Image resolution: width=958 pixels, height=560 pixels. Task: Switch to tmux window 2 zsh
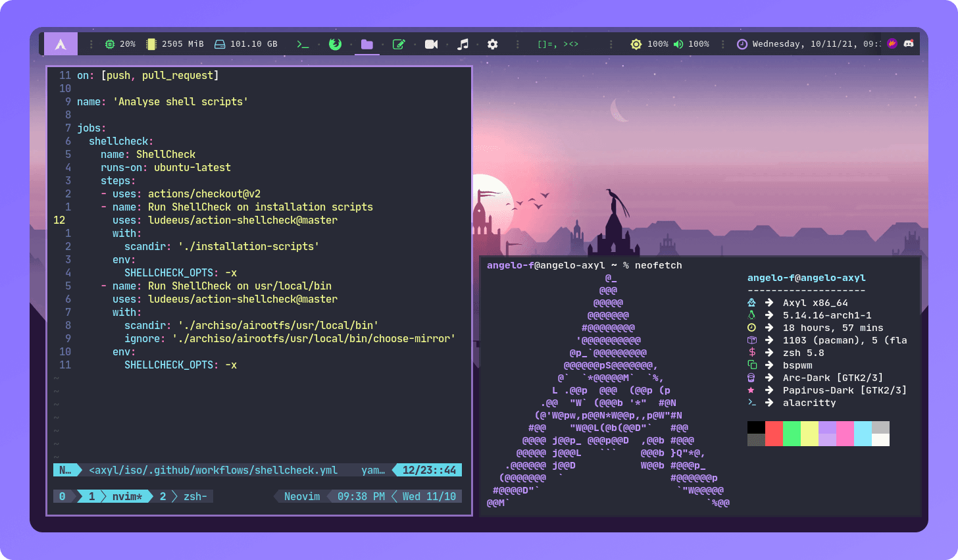pos(186,496)
